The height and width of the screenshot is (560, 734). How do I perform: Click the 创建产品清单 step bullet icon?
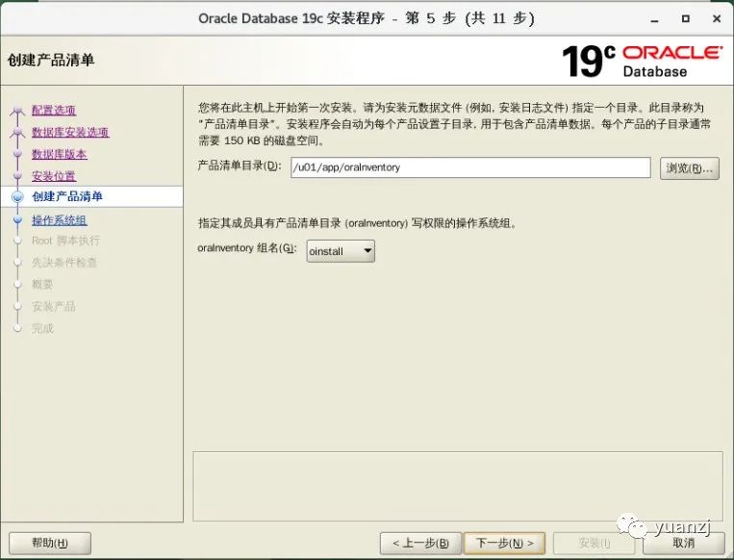tap(17, 197)
